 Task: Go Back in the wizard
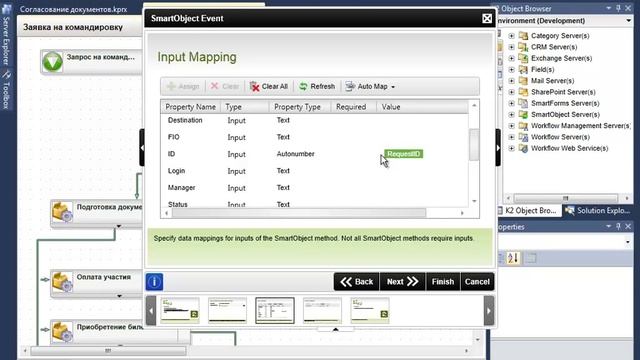pyautogui.click(x=357, y=282)
